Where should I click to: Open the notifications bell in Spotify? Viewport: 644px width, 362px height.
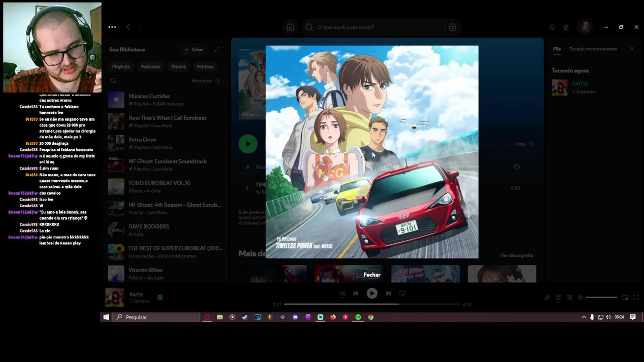tap(552, 27)
